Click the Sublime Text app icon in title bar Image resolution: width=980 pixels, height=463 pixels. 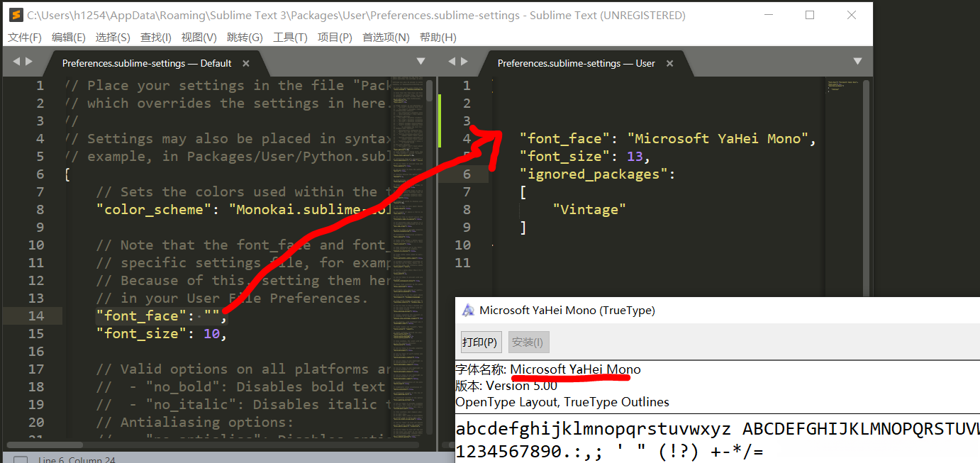[16, 15]
